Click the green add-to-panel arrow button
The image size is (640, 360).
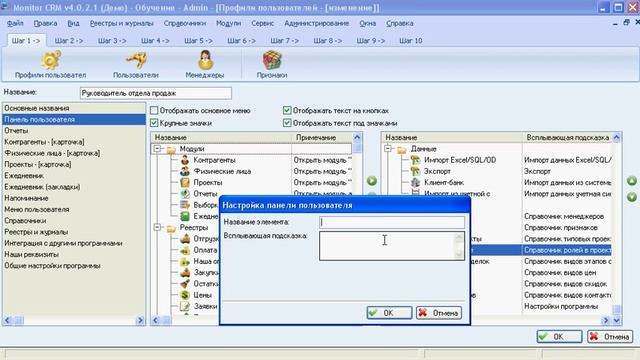click(x=371, y=181)
